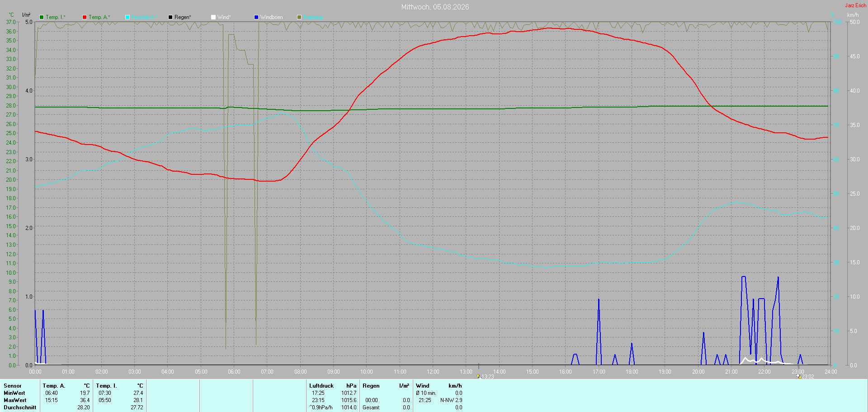868x412 pixels.
Task: Click the cyan Feuchte A. legend swatch
Action: tap(127, 17)
